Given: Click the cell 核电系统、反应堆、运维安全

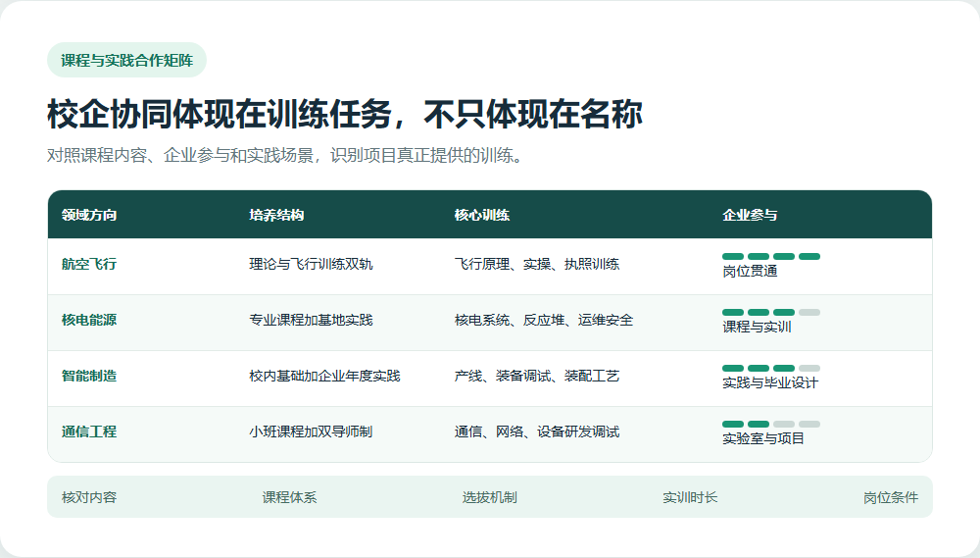Looking at the screenshot, I should (x=544, y=320).
